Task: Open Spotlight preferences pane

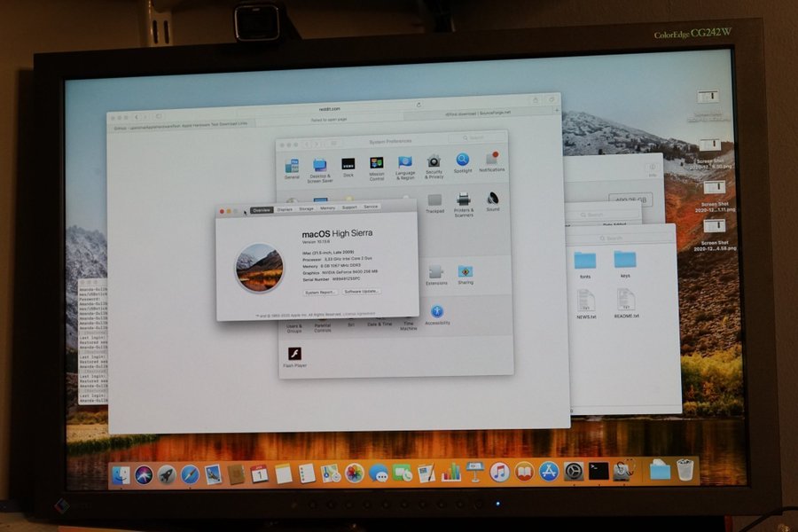Action: pos(463,163)
